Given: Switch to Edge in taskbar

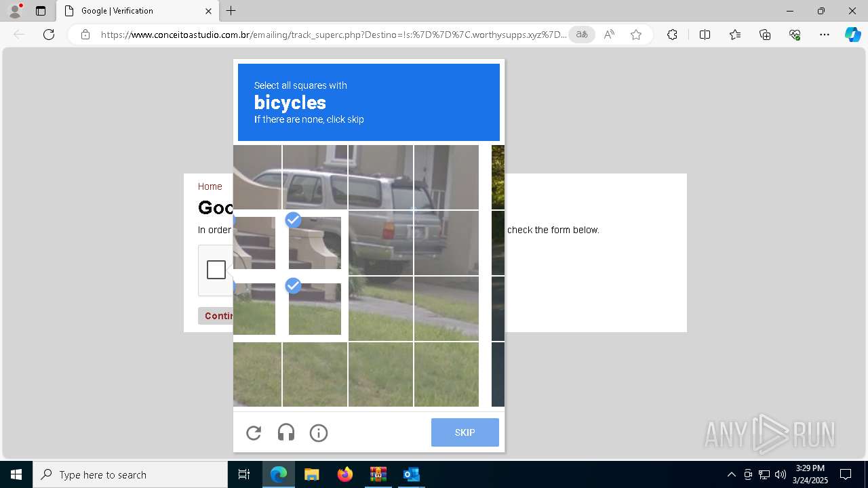Looking at the screenshot, I should coord(279,474).
